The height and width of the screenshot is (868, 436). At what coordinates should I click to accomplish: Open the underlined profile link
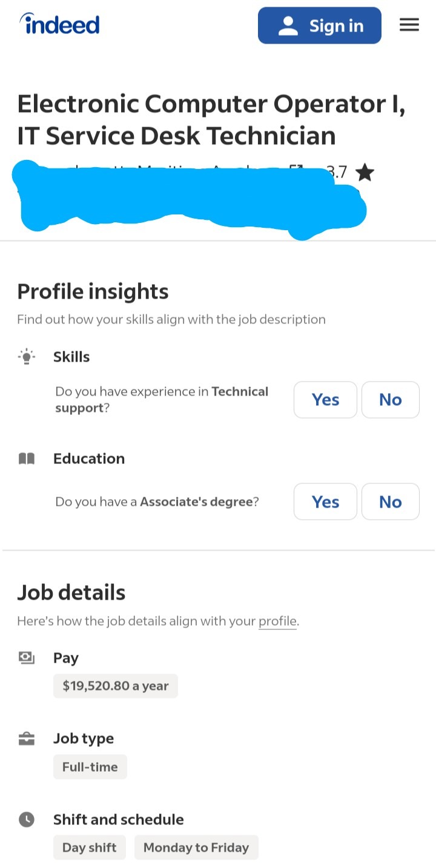tap(277, 621)
